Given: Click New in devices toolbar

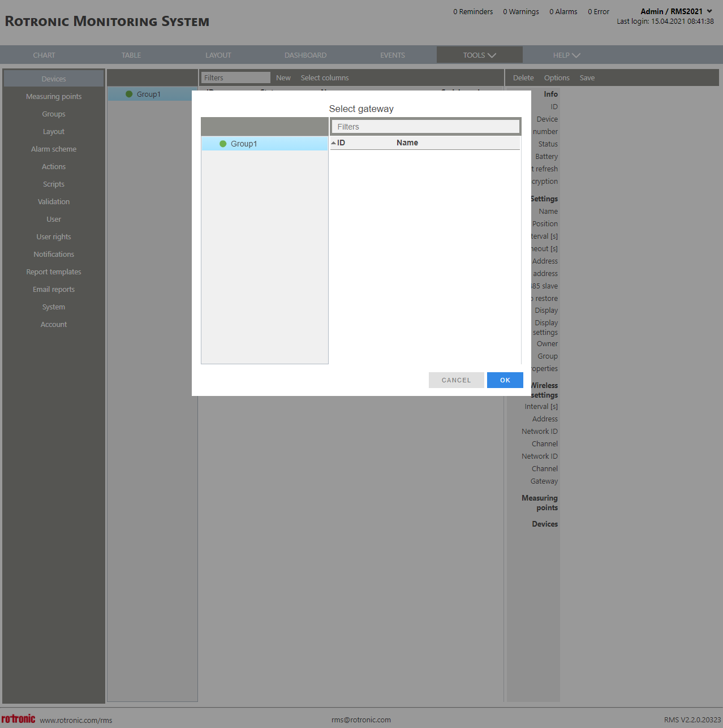Looking at the screenshot, I should click(283, 77).
